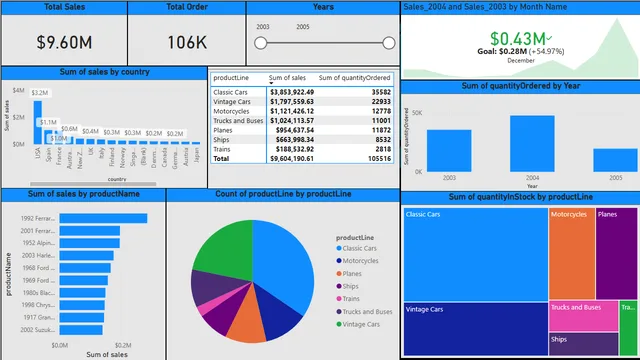Click the Ships treemap tile
The width and height of the screenshot is (640, 360).
(x=584, y=344)
